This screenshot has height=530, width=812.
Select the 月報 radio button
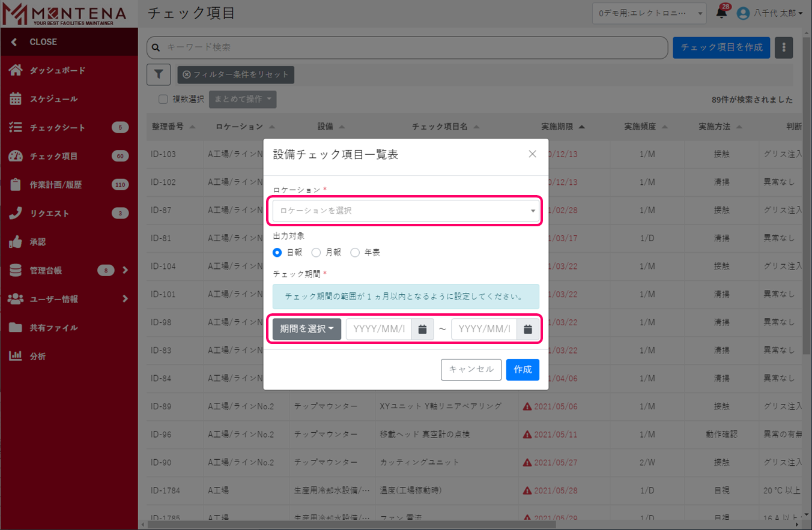pos(316,253)
